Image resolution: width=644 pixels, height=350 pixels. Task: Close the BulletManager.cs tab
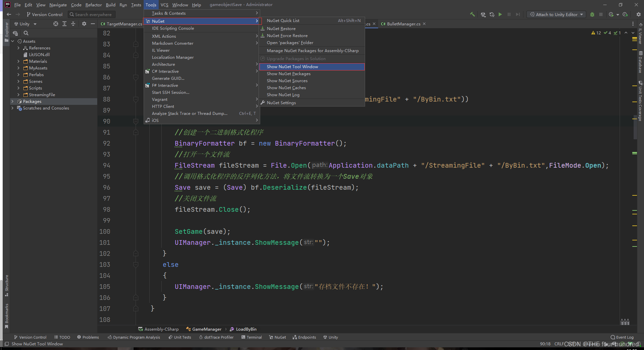pyautogui.click(x=424, y=24)
